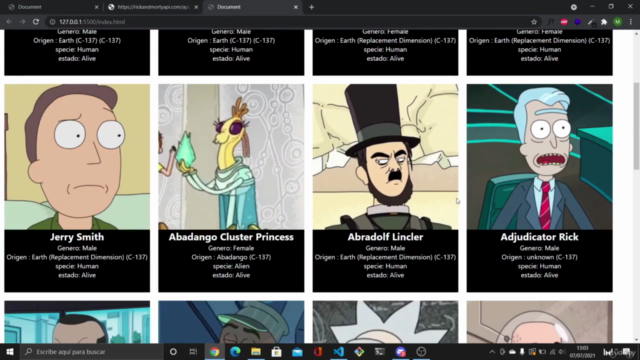Click 'estado: Alive' under Adjudicator Rick
The height and width of the screenshot is (360, 640).
pos(540,275)
